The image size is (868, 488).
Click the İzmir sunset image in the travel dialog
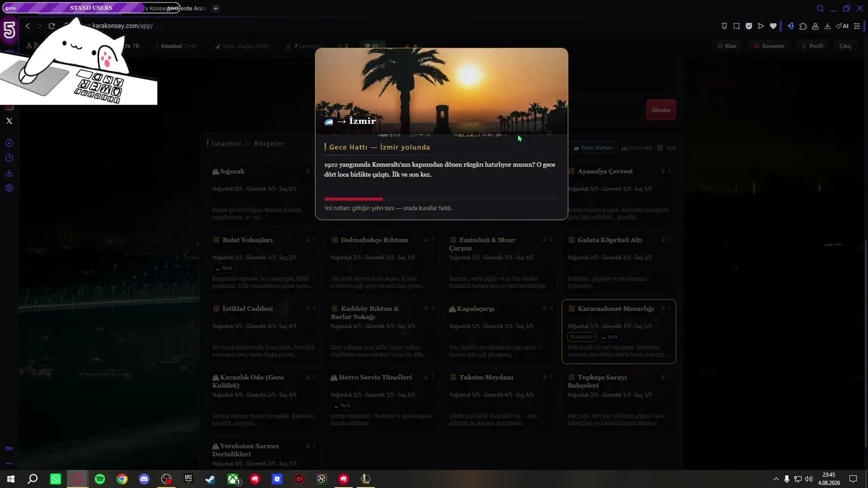point(441,91)
